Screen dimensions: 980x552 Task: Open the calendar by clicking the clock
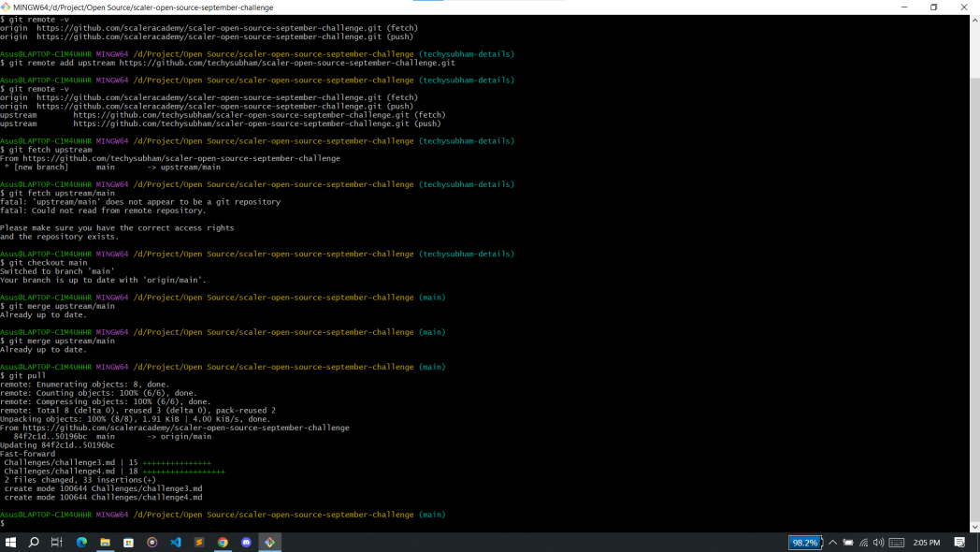(926, 542)
